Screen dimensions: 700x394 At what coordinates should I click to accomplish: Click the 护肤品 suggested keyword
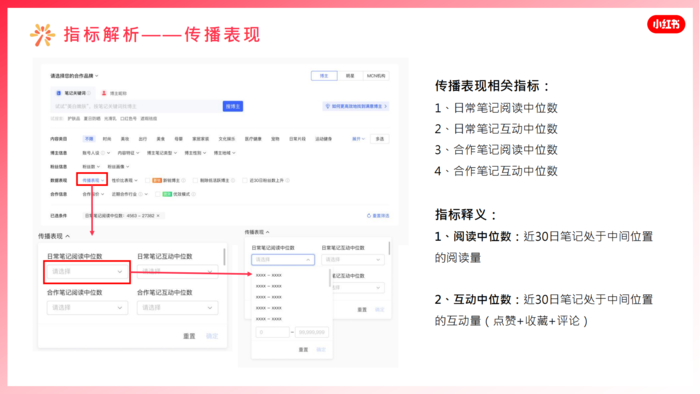74,119
